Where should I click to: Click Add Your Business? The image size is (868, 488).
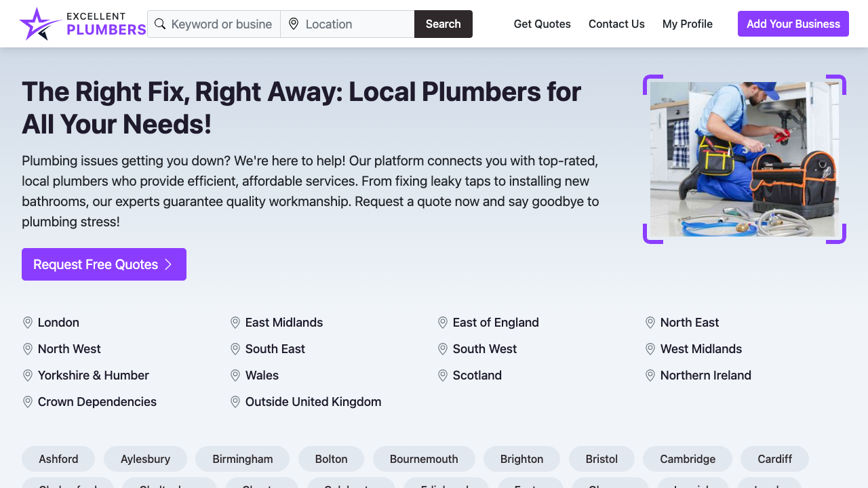coord(793,24)
